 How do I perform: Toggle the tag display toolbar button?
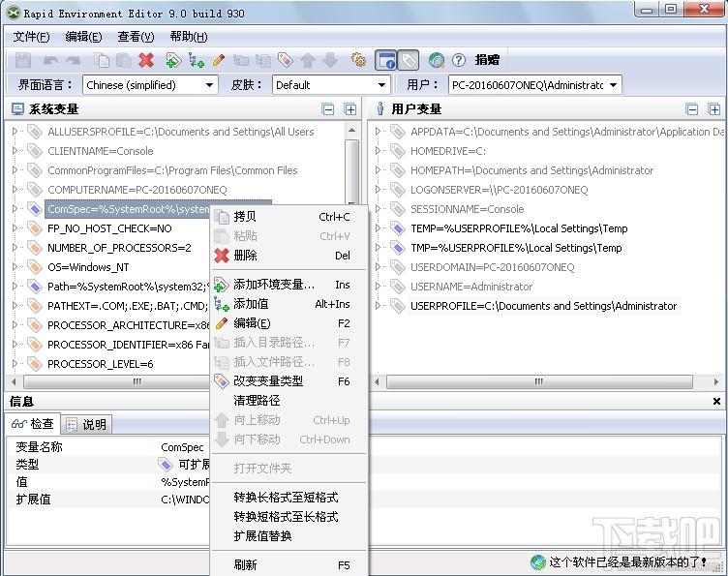tap(409, 60)
